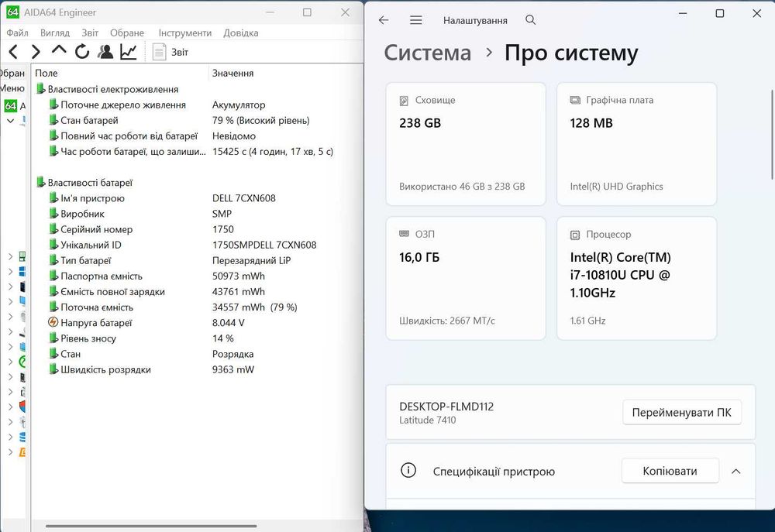The width and height of the screenshot is (775, 532).
Task: Click AIDA64 forward navigation arrow
Action: point(36,52)
